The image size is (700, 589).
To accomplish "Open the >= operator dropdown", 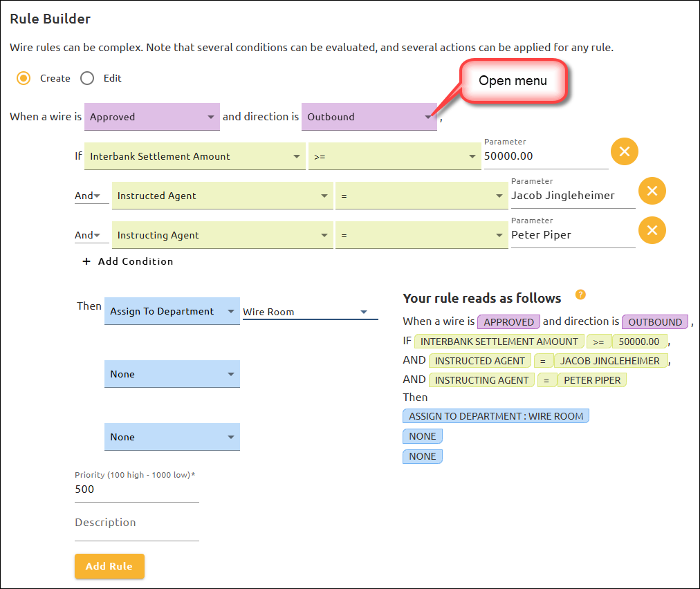I will [x=472, y=156].
